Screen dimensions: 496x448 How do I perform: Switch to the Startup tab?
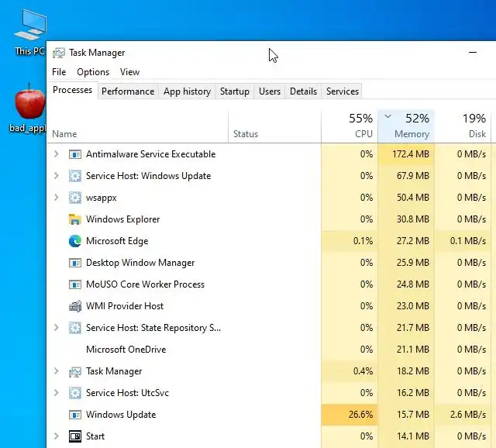pyautogui.click(x=235, y=91)
